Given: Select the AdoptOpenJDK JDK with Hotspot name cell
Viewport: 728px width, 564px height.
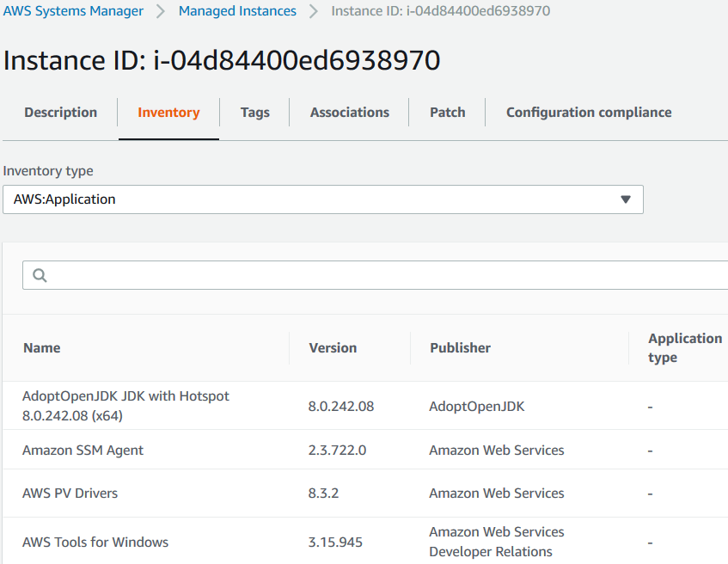Looking at the screenshot, I should click(x=125, y=406).
